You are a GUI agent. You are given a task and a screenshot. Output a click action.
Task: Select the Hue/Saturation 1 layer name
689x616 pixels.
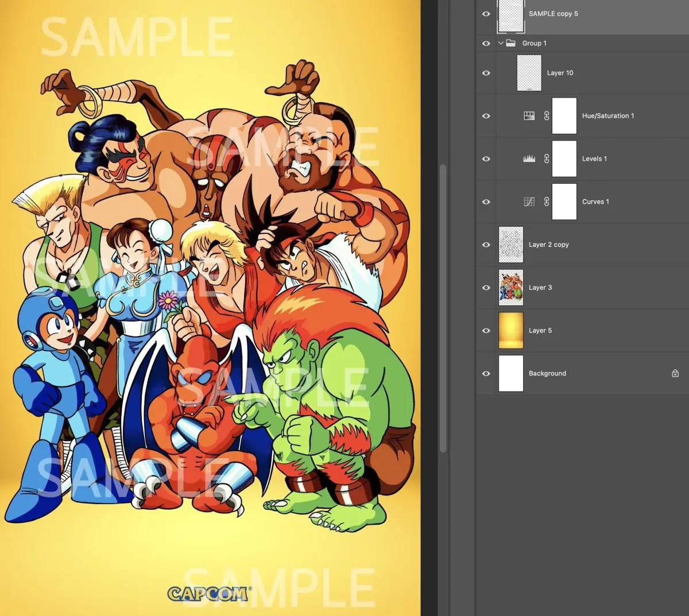coord(608,116)
